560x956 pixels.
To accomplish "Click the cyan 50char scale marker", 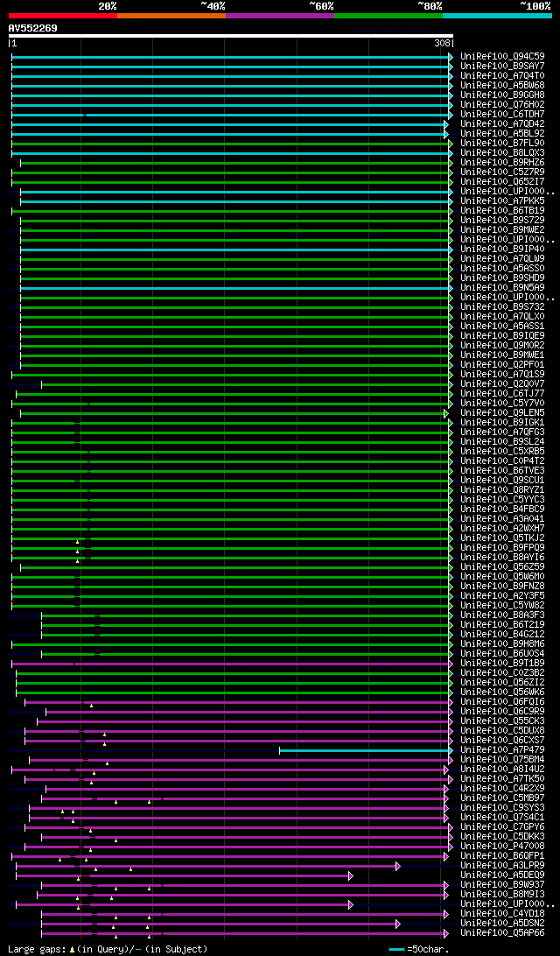I will tap(396, 949).
